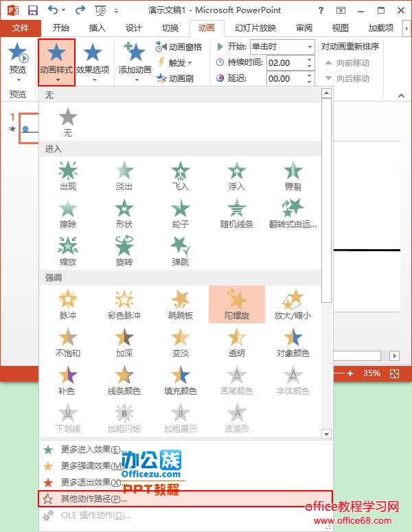
Task: Switch to the 切换 transitions tab
Action: pyautogui.click(x=170, y=28)
